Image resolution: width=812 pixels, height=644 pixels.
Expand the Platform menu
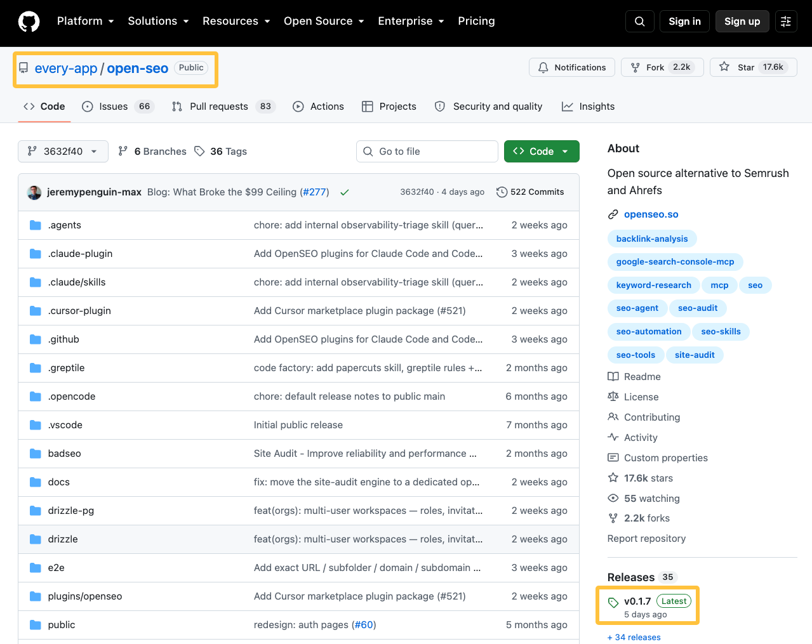click(86, 21)
